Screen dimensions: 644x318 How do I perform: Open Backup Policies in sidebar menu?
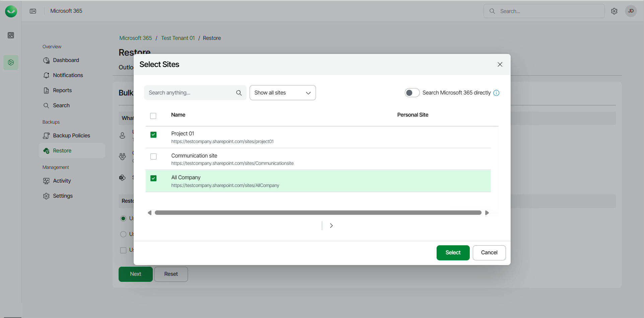tap(71, 136)
